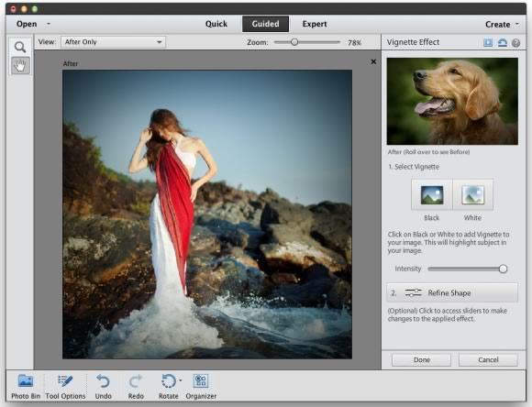The image size is (532, 407).
Task: Click the Intensity slider handle
Action: pos(503,269)
